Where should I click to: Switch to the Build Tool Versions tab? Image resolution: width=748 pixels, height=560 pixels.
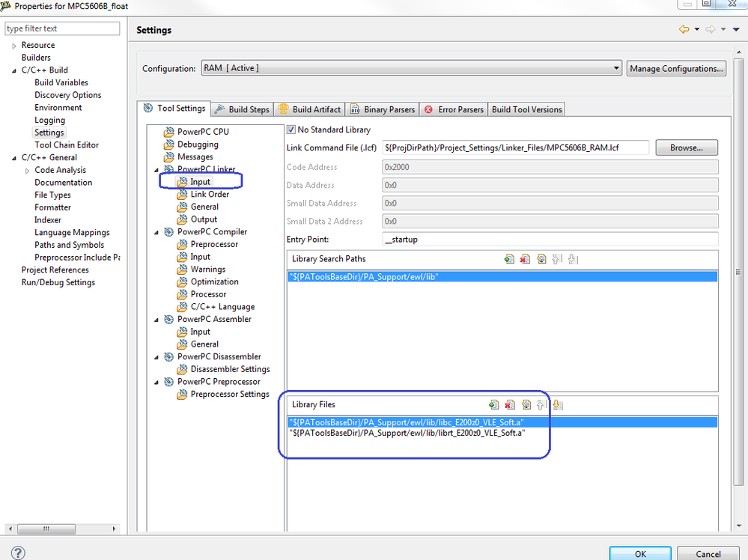coord(526,110)
